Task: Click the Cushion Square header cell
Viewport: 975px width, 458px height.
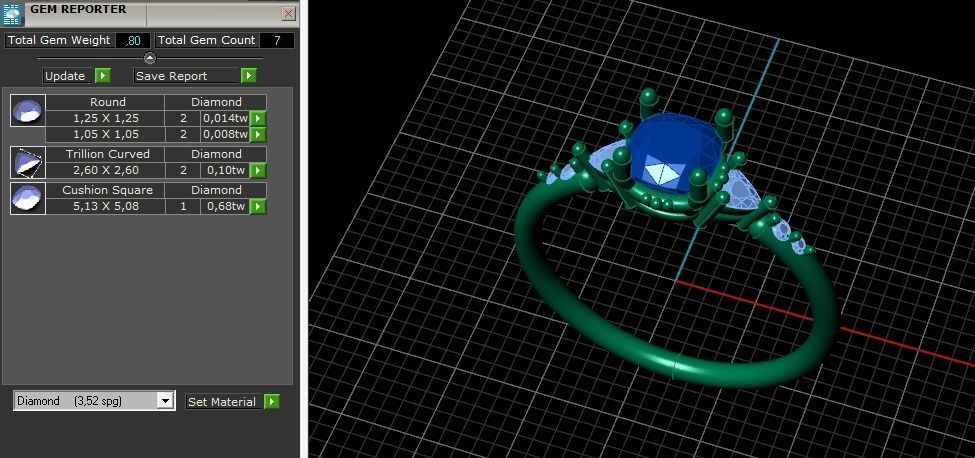Action: click(106, 190)
